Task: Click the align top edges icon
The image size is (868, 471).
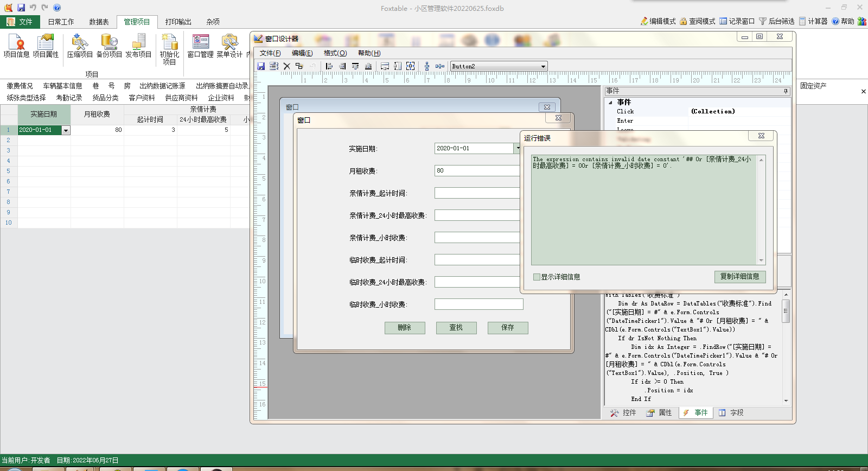Action: (x=355, y=66)
